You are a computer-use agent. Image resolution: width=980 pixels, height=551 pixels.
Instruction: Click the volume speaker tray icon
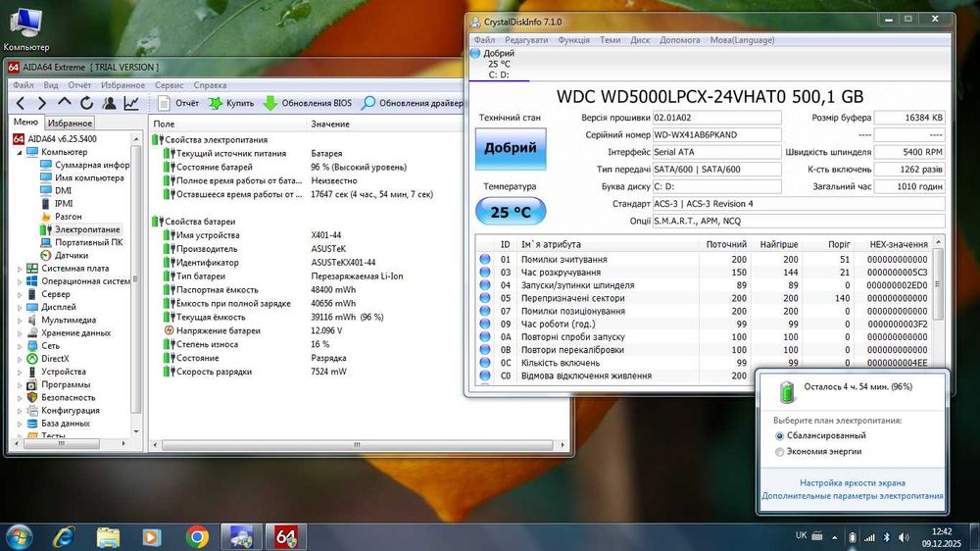click(904, 537)
